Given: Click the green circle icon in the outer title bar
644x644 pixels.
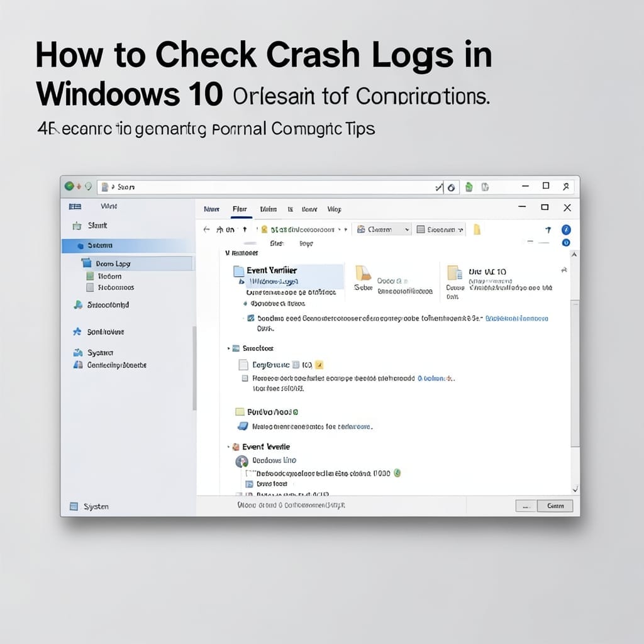Looking at the screenshot, I should click(x=69, y=186).
